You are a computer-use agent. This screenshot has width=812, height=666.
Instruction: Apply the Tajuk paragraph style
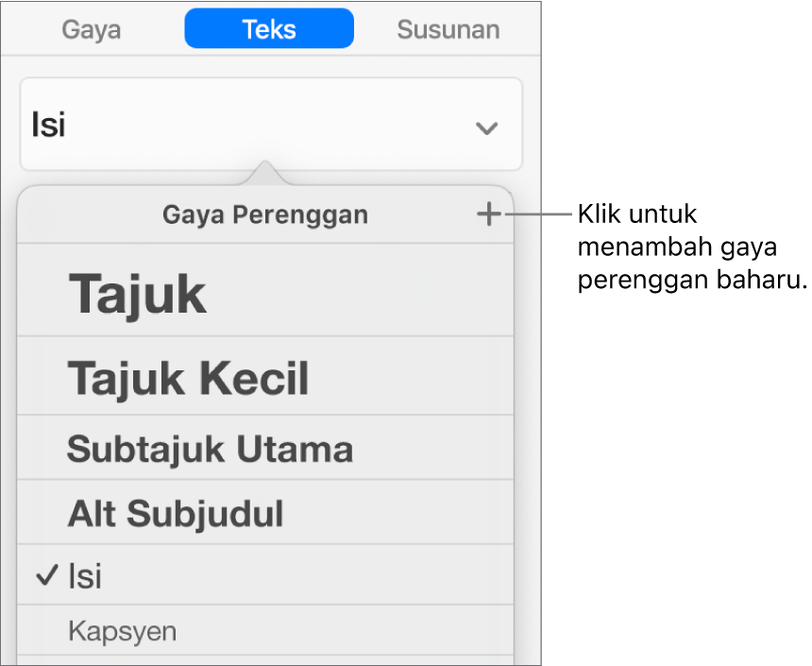(x=265, y=290)
